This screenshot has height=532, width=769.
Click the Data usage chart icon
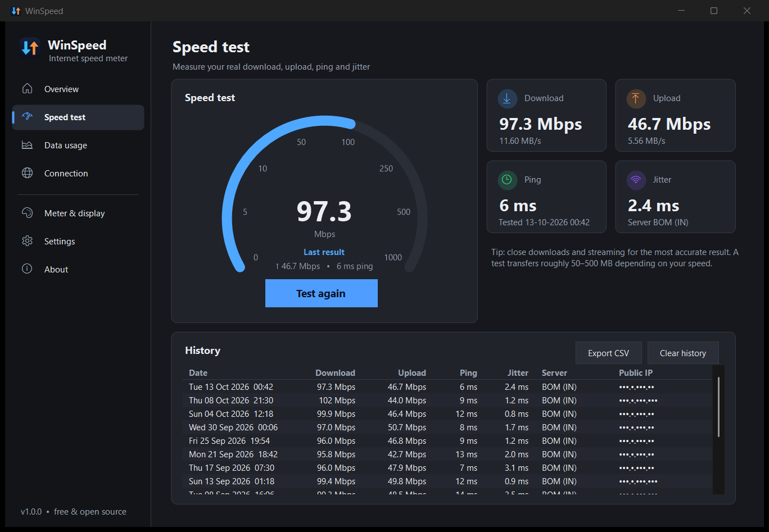[27, 145]
